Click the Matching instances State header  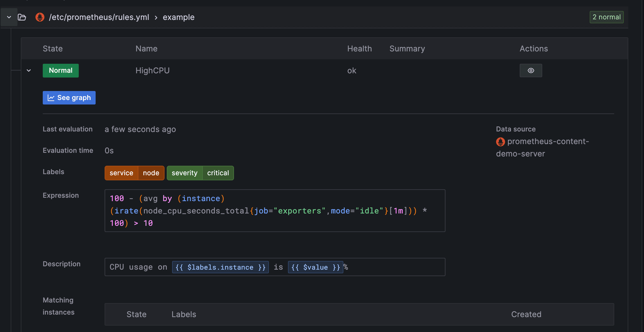[x=136, y=314]
